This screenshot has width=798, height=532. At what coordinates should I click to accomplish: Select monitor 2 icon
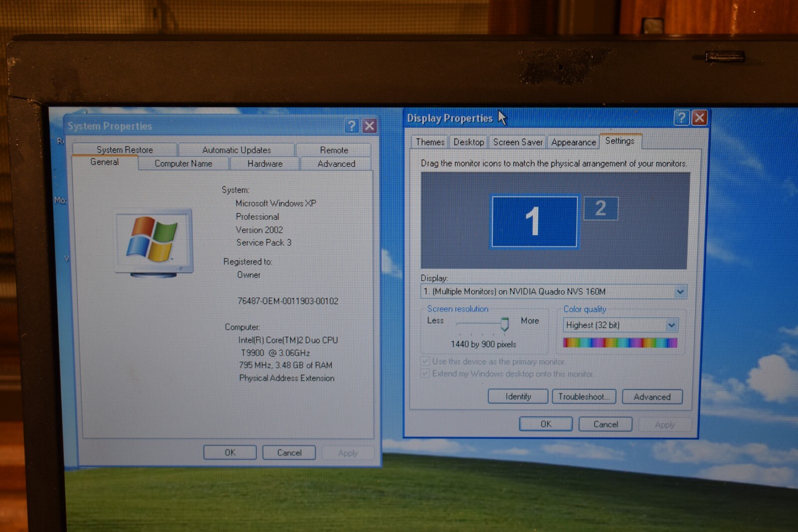[600, 208]
